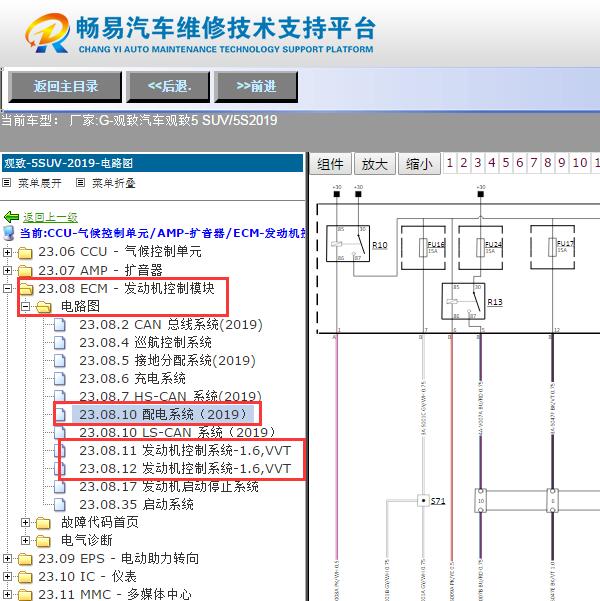600x601 pixels.
Task: Expand the 故障代码首页 node
Action: tap(25, 522)
